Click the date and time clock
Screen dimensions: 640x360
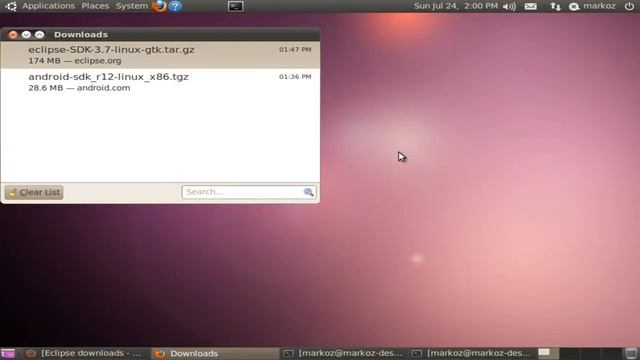pyautogui.click(x=456, y=6)
